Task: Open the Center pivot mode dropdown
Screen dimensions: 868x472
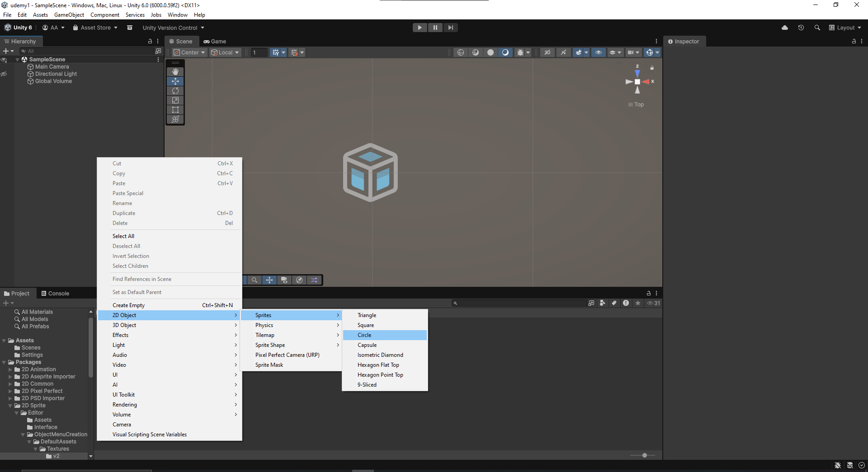Action: [x=190, y=52]
